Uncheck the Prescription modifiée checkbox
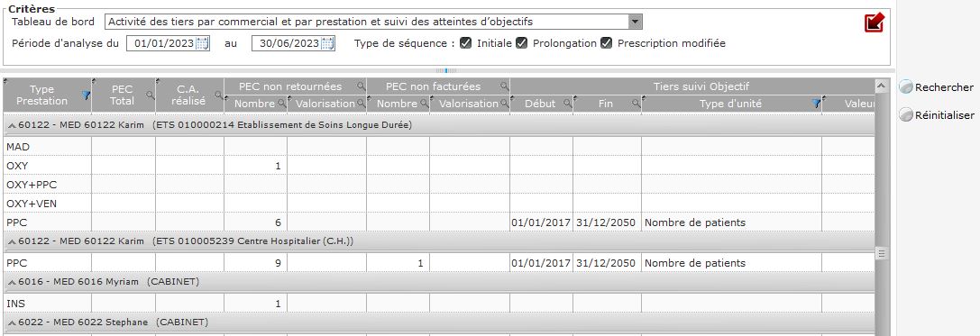 [606, 43]
